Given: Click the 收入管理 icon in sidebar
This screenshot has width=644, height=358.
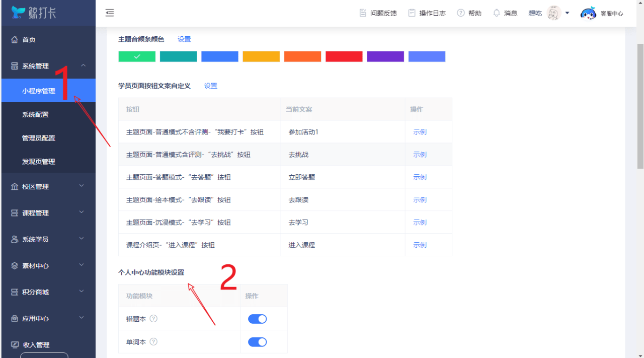Looking at the screenshot, I should (x=15, y=345).
